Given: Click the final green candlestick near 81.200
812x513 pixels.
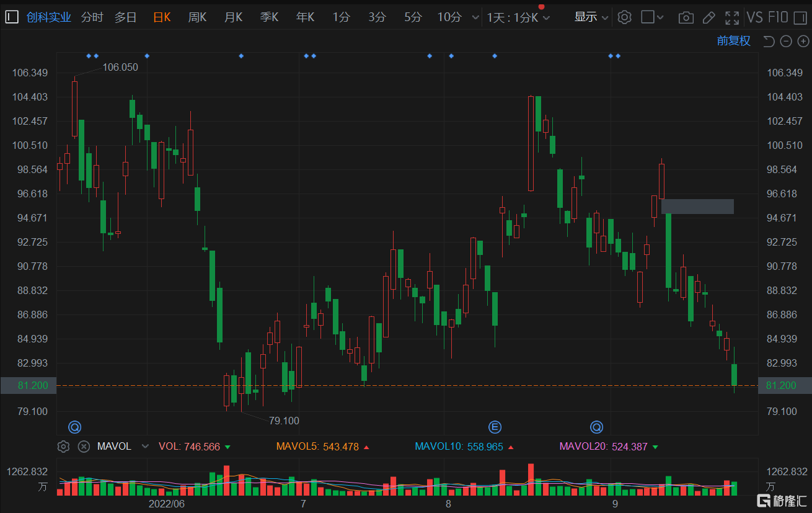Looking at the screenshot, I should (x=734, y=375).
